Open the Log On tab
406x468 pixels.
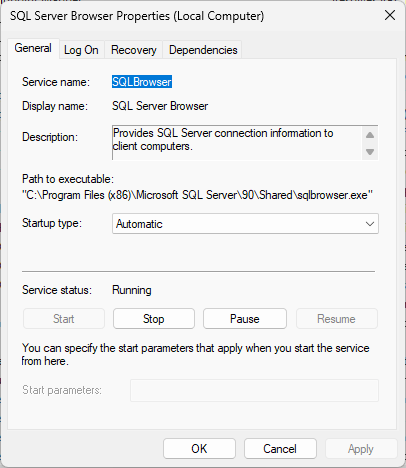(x=81, y=50)
